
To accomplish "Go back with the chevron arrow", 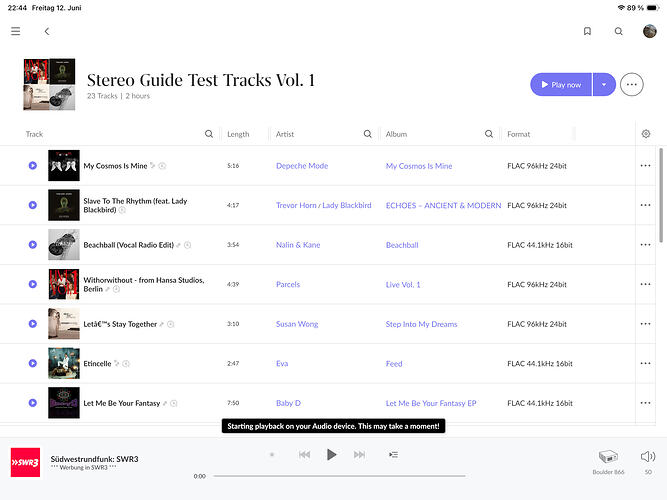I will pyautogui.click(x=47, y=31).
